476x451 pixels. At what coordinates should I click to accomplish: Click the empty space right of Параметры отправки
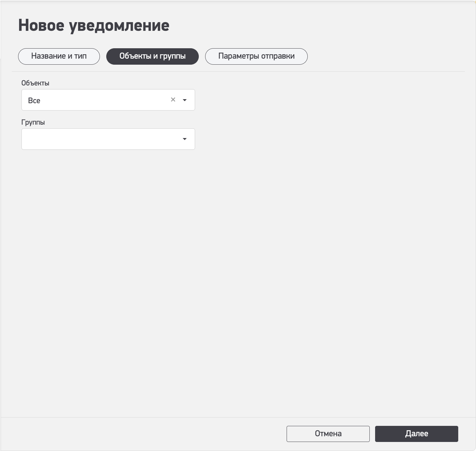pos(385,56)
